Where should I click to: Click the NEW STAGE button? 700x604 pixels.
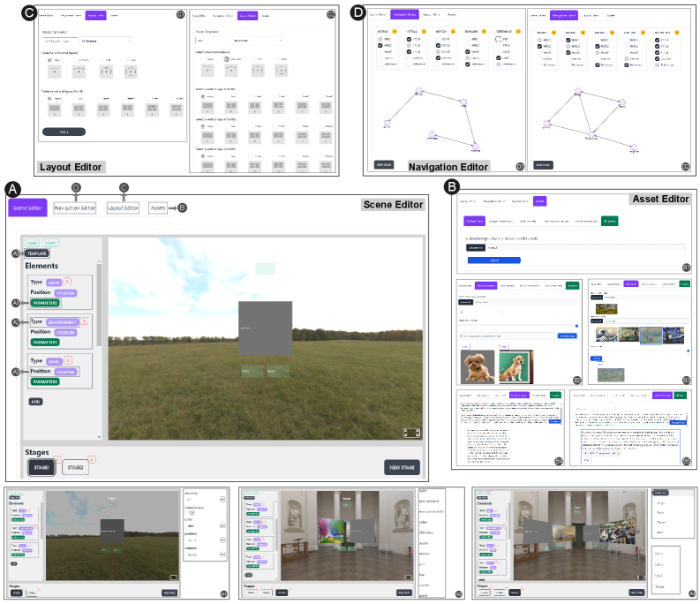click(x=402, y=467)
